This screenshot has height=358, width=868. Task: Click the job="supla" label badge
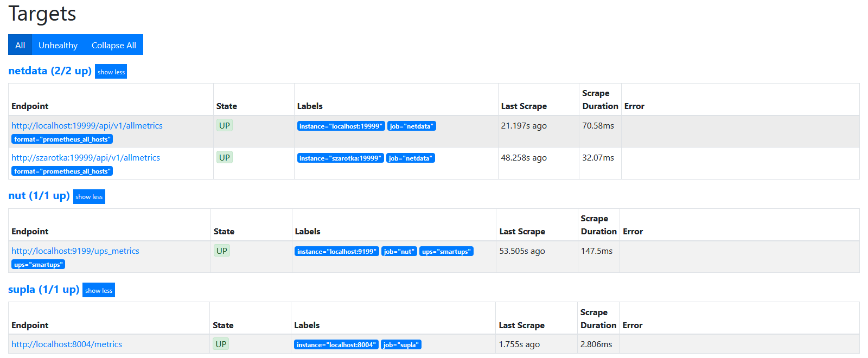[x=401, y=345]
